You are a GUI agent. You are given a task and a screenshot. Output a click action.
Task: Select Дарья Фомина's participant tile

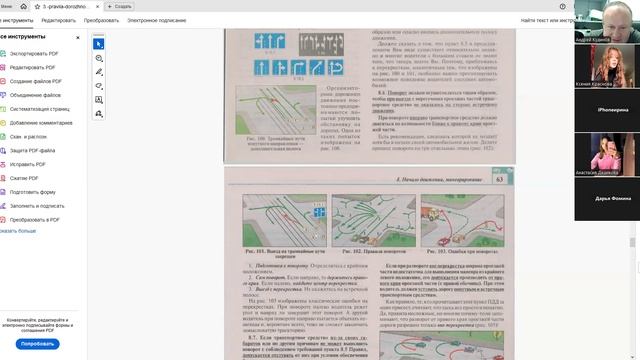[607, 199]
